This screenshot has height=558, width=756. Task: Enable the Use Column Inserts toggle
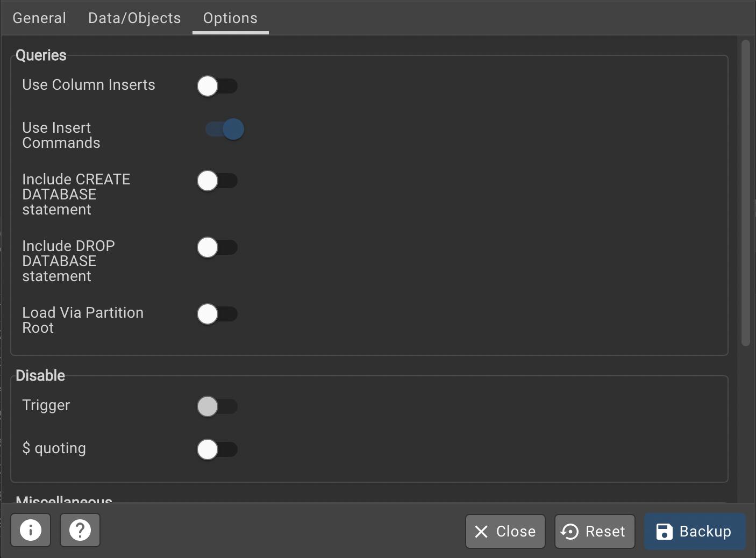point(217,86)
